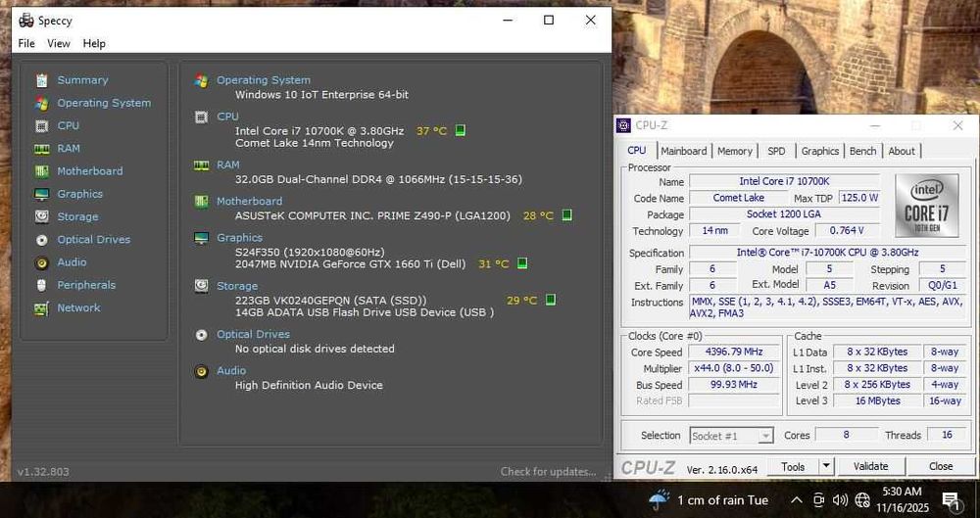The image size is (980, 518).
Task: Click the Summary sidebar icon in Speccy
Action: pos(42,80)
